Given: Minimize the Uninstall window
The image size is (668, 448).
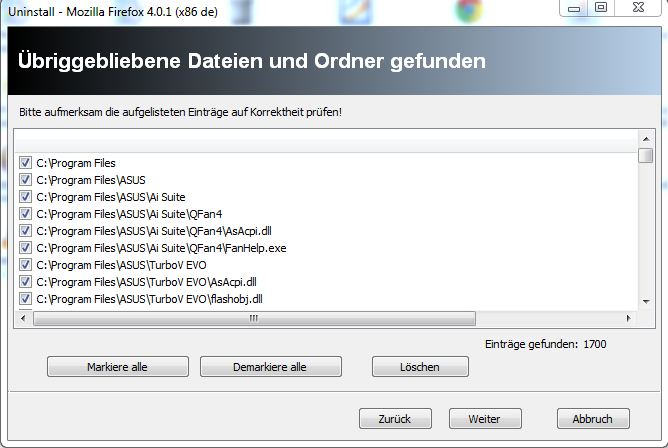Looking at the screenshot, I should [574, 8].
